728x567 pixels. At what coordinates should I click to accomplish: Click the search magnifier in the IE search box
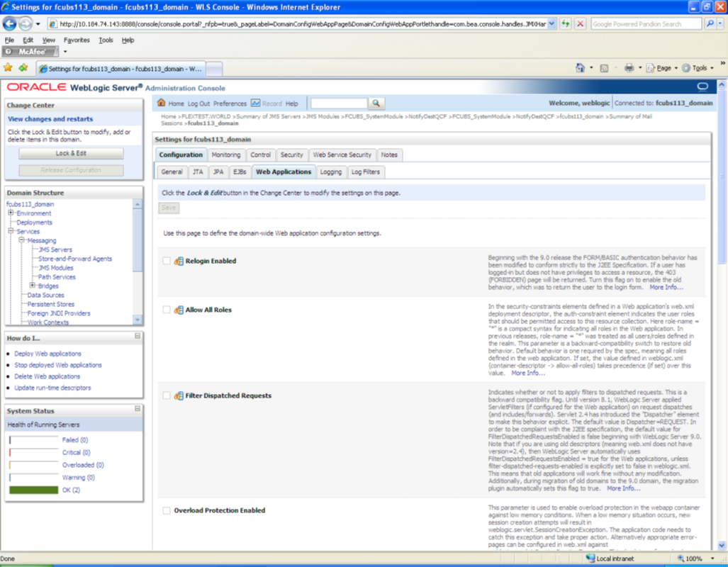(x=710, y=23)
